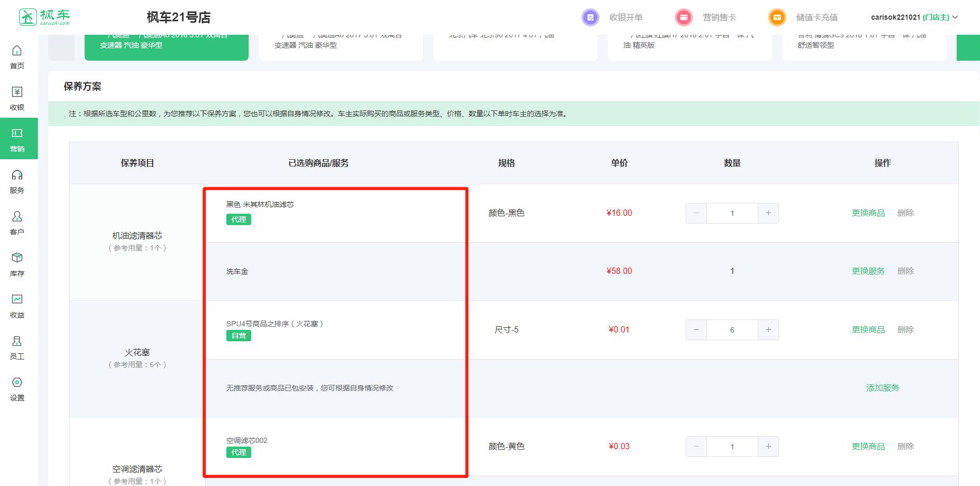
Task: Click 火花塞 maintenance item label
Action: 138,352
